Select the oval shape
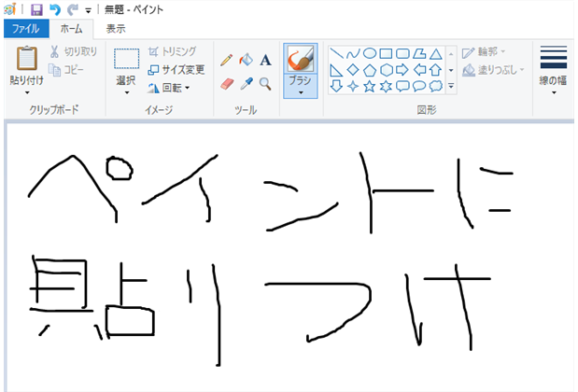This screenshot has width=578, height=392. coord(370,54)
